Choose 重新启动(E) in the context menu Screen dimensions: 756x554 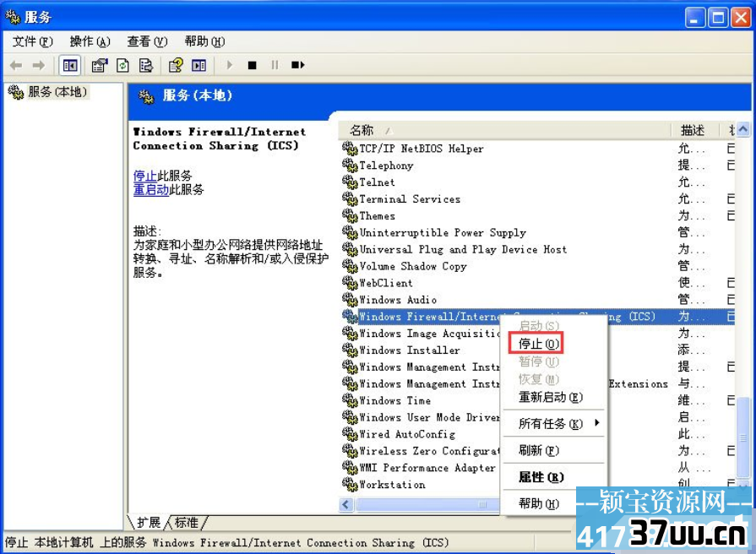click(551, 397)
